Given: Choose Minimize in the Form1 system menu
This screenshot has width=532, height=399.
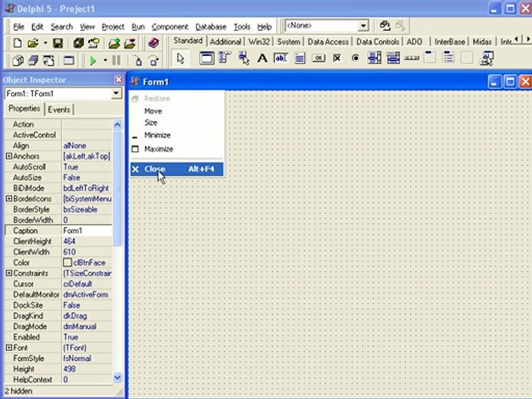Looking at the screenshot, I should point(177,135).
